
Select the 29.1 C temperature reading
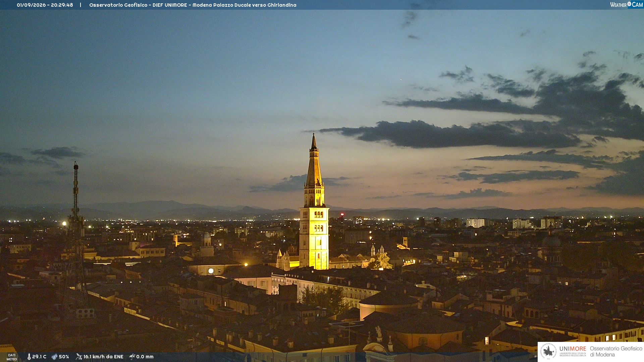(39, 357)
